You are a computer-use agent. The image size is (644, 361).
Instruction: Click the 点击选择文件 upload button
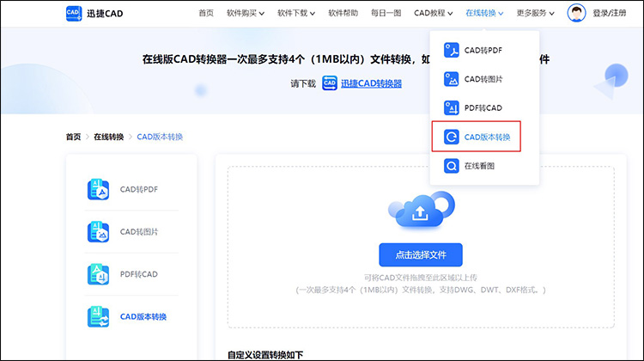[421, 255]
